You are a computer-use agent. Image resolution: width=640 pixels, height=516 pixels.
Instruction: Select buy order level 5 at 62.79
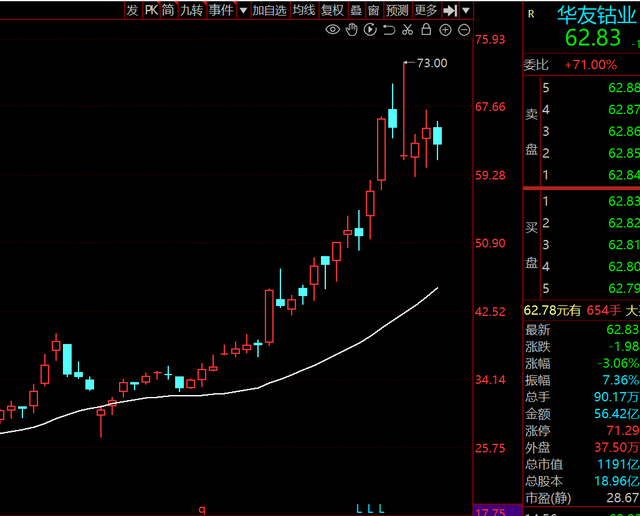tap(591, 289)
